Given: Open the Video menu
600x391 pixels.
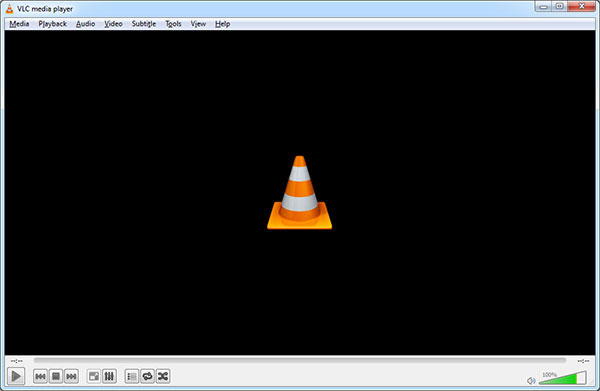Looking at the screenshot, I should (113, 24).
